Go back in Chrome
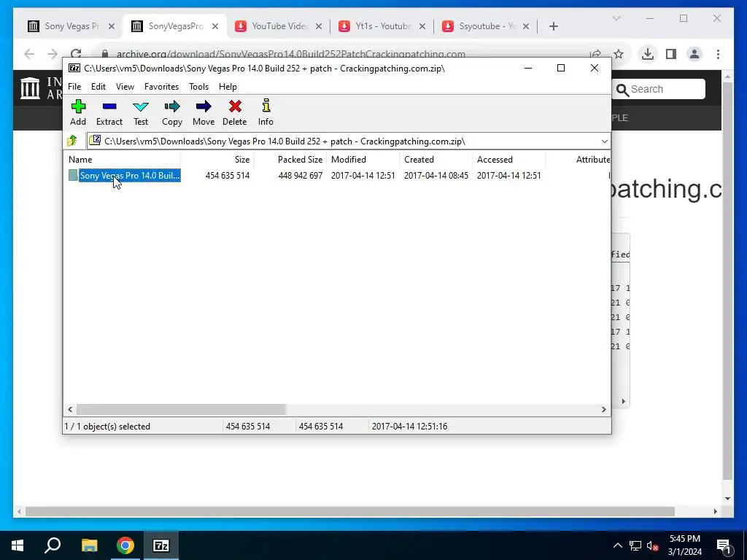 click(29, 54)
